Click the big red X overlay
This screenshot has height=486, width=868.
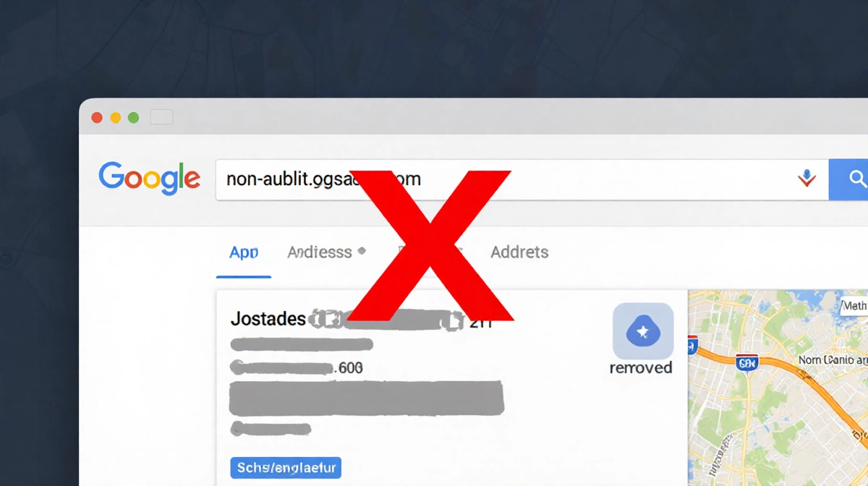(430, 245)
